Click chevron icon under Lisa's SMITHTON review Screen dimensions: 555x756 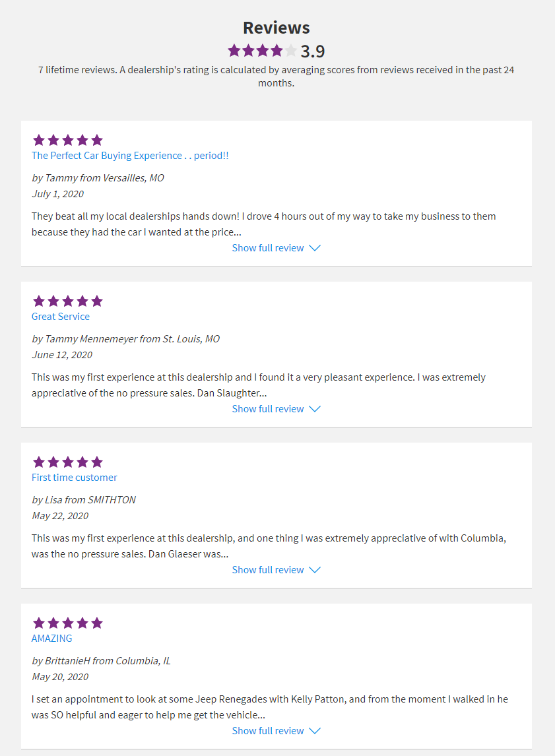[x=315, y=570]
